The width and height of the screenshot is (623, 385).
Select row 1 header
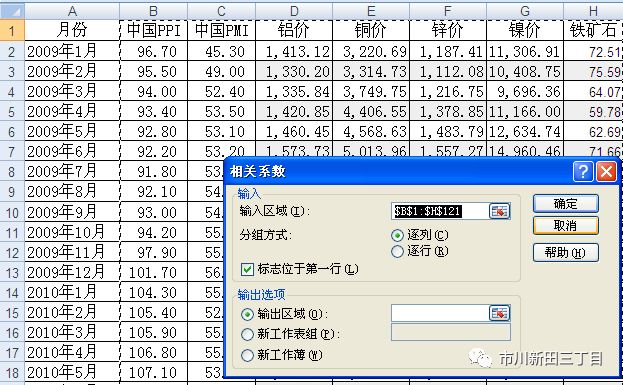click(12, 30)
